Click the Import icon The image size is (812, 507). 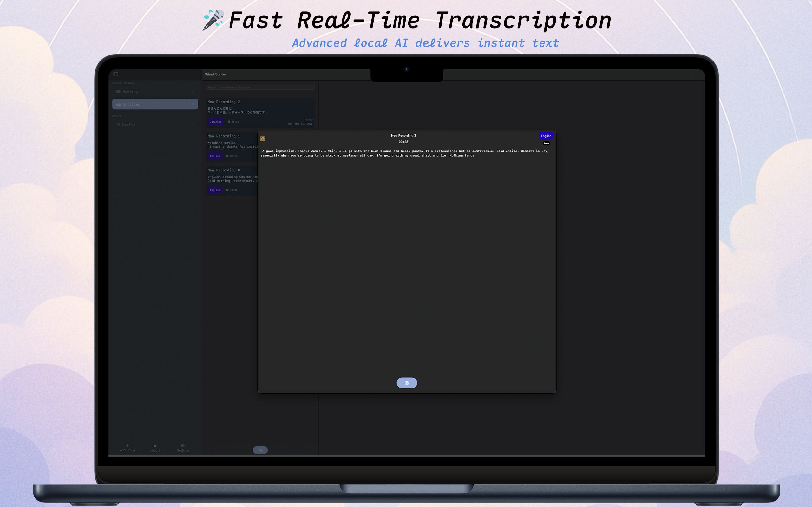pyautogui.click(x=155, y=446)
